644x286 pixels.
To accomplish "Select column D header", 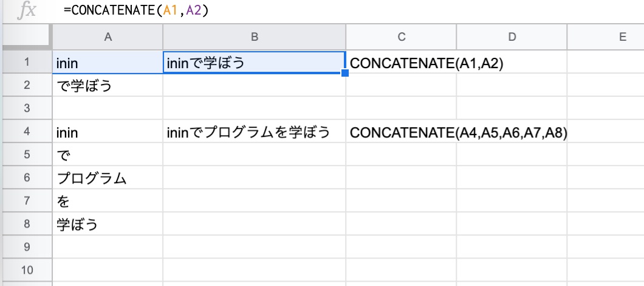I will (x=512, y=37).
